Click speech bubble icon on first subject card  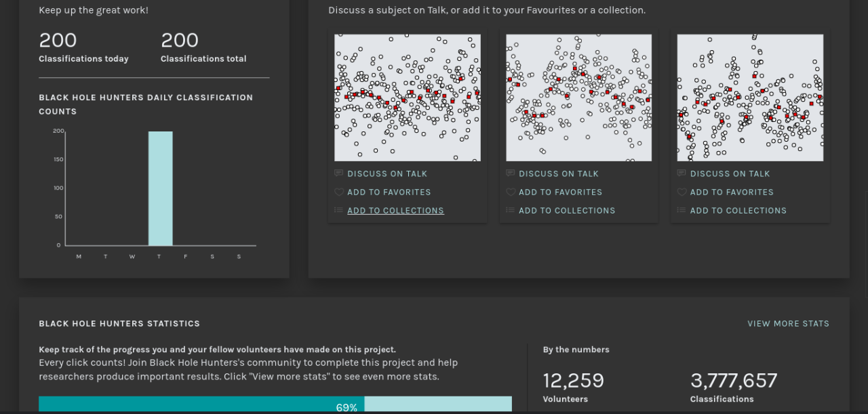tap(338, 173)
